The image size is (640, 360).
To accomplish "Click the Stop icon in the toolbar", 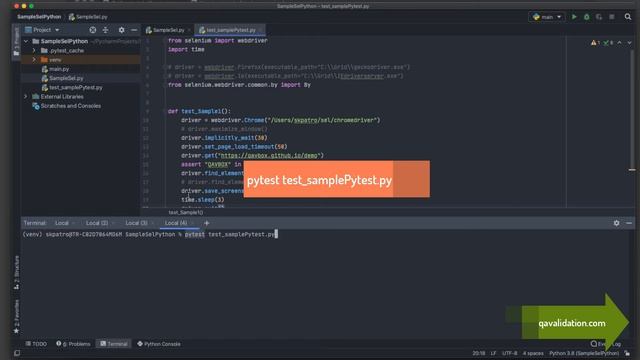I will click(611, 17).
